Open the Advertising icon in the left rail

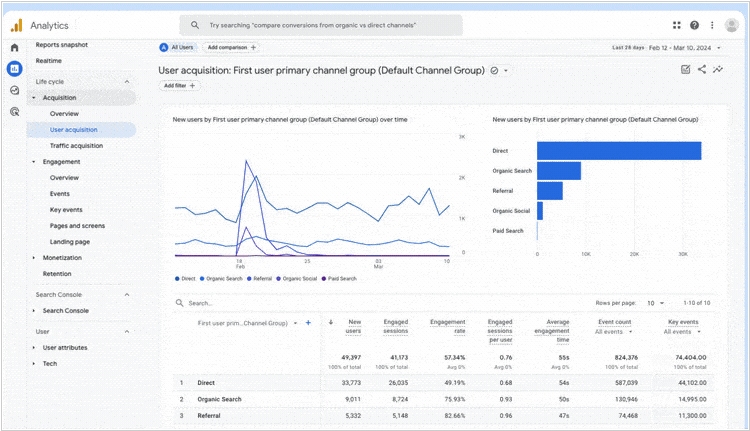coord(14,112)
